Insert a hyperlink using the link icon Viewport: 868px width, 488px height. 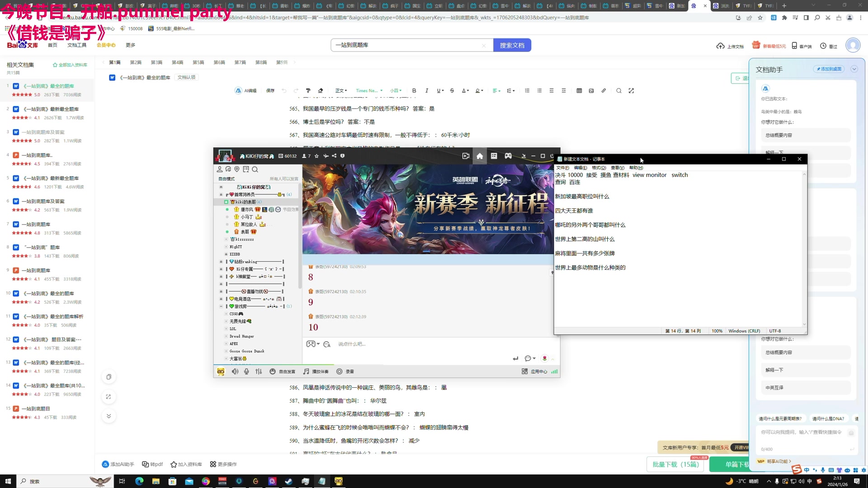604,90
